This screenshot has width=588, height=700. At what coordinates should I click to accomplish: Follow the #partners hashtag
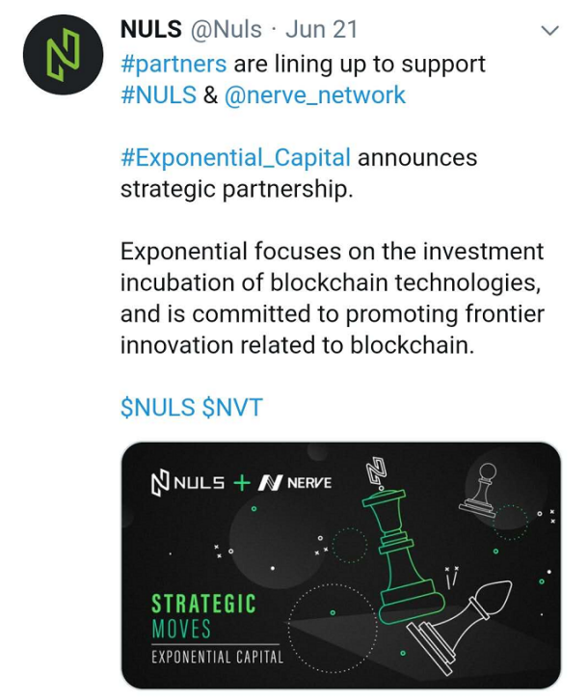pyautogui.click(x=174, y=65)
